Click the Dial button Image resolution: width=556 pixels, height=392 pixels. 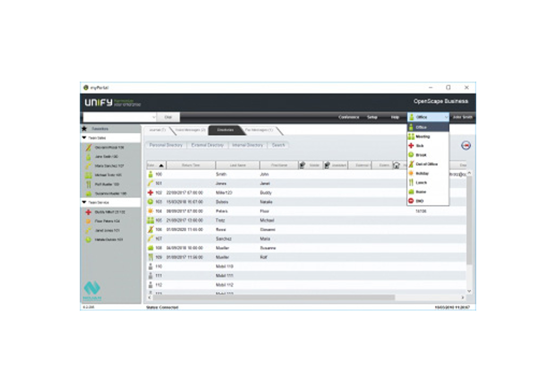[x=168, y=117]
